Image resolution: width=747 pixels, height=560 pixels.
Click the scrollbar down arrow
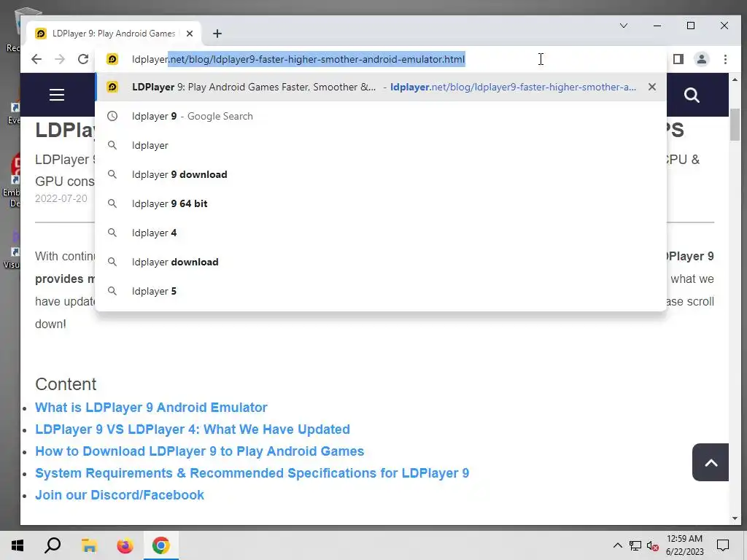click(735, 518)
